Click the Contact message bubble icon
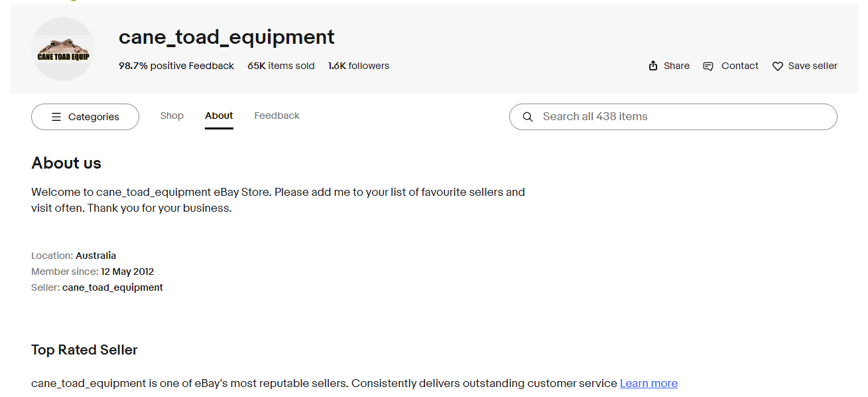 708,66
